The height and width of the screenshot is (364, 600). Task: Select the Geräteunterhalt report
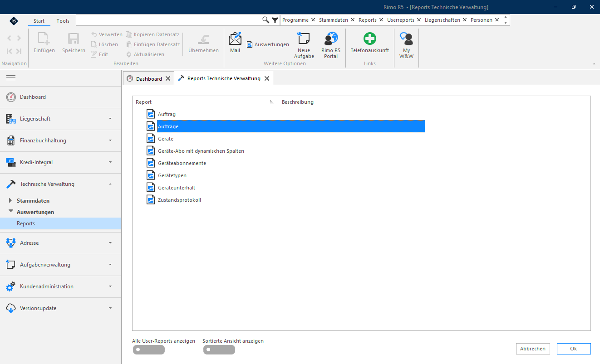177,188
